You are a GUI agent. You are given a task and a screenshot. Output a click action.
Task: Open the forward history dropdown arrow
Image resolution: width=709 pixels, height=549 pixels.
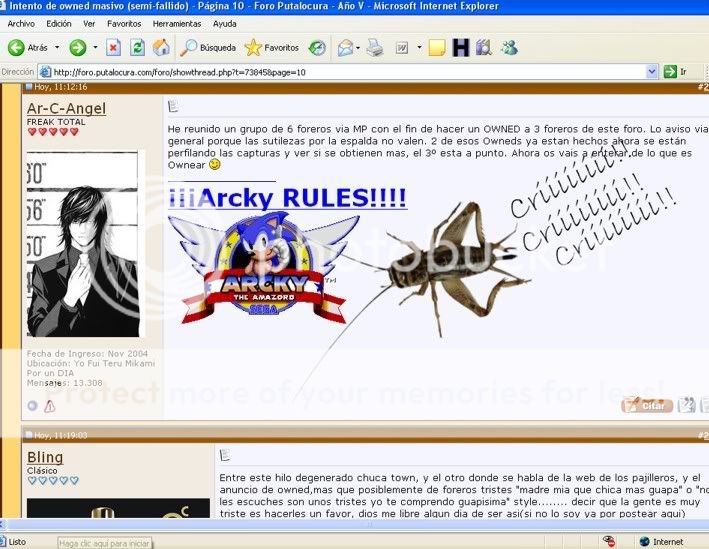(x=95, y=47)
